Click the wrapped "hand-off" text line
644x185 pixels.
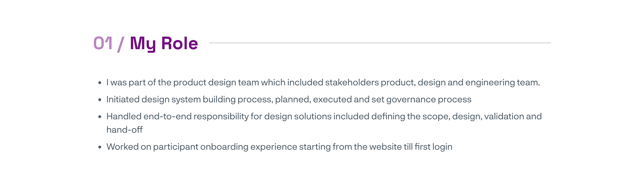pyautogui.click(x=124, y=130)
